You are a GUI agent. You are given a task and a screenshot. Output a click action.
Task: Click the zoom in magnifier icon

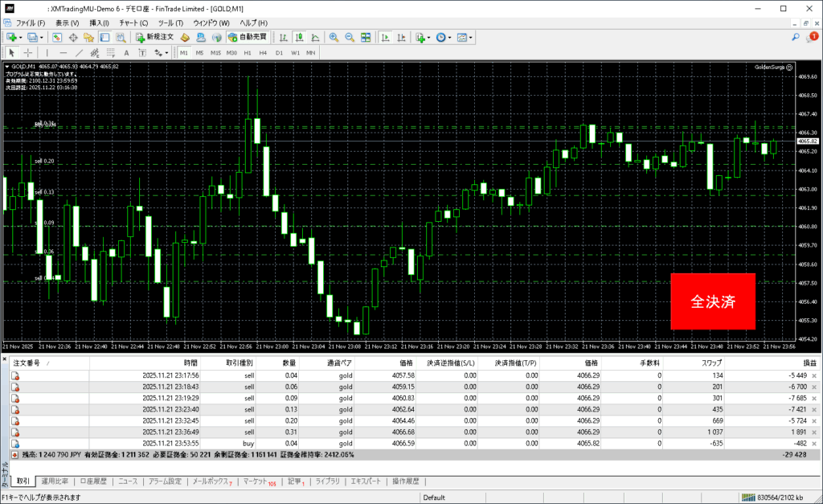tap(334, 37)
